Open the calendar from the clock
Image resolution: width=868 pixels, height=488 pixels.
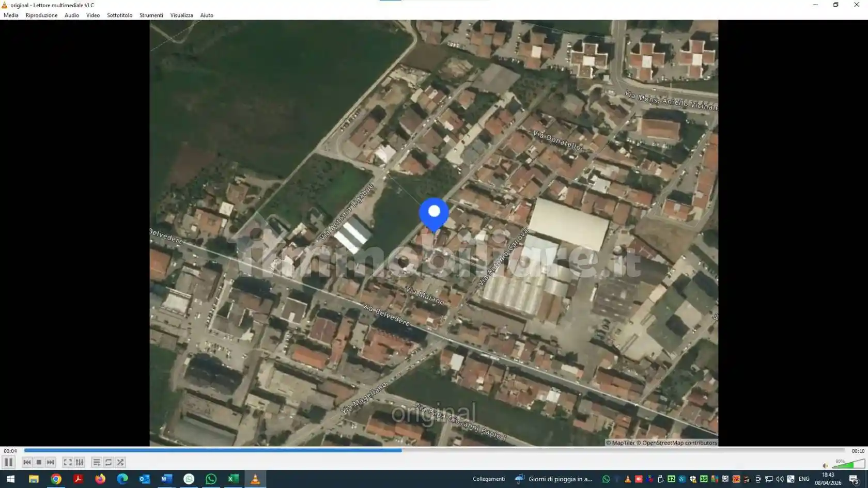[827, 479]
